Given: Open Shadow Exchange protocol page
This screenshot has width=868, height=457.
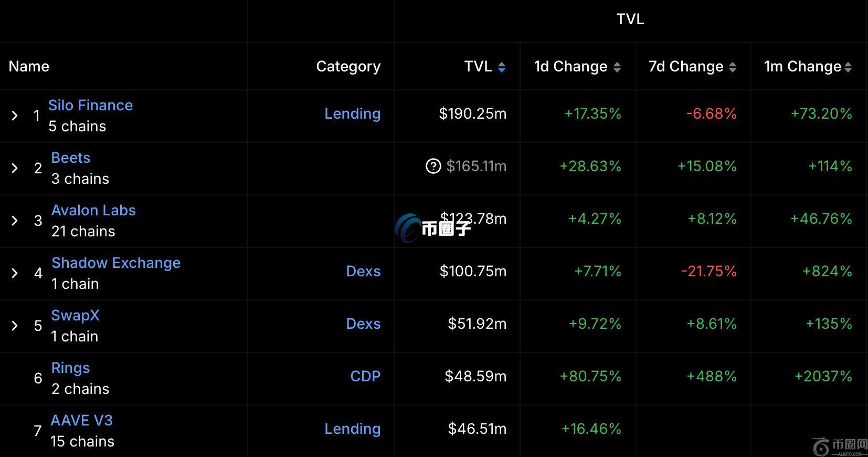Looking at the screenshot, I should [x=116, y=263].
